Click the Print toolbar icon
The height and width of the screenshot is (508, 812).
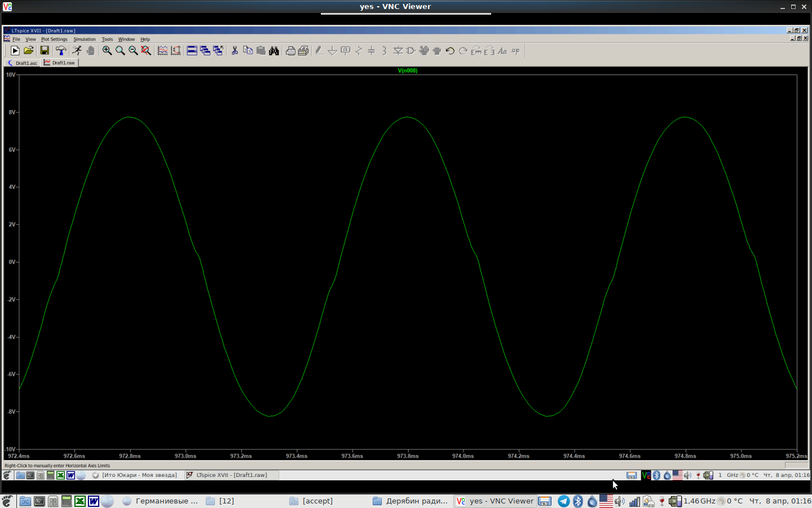tap(290, 51)
